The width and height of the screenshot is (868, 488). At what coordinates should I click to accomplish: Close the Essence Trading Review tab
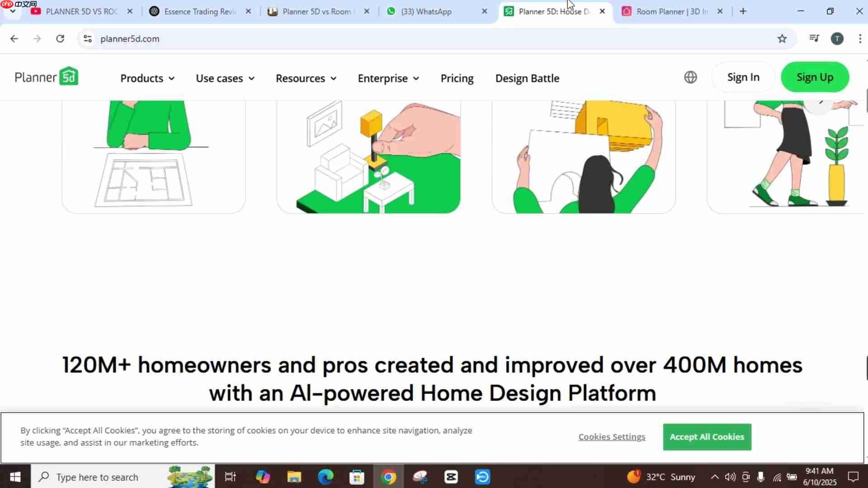click(x=248, y=11)
